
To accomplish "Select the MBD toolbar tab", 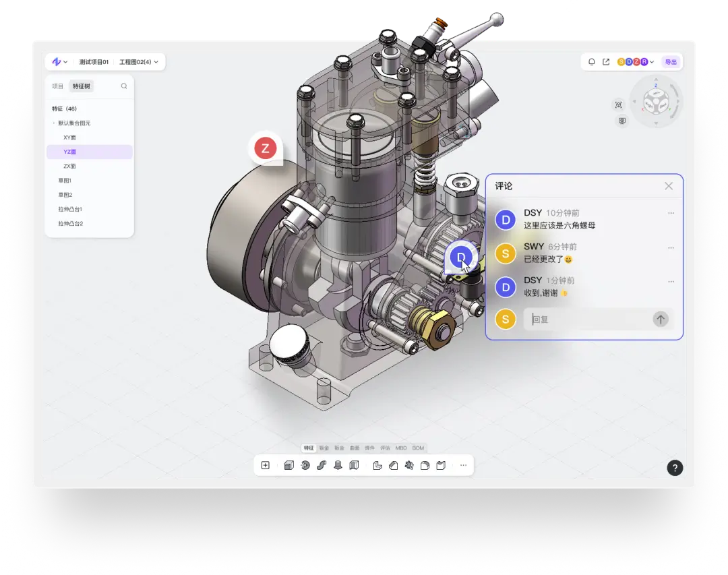I will pyautogui.click(x=401, y=448).
